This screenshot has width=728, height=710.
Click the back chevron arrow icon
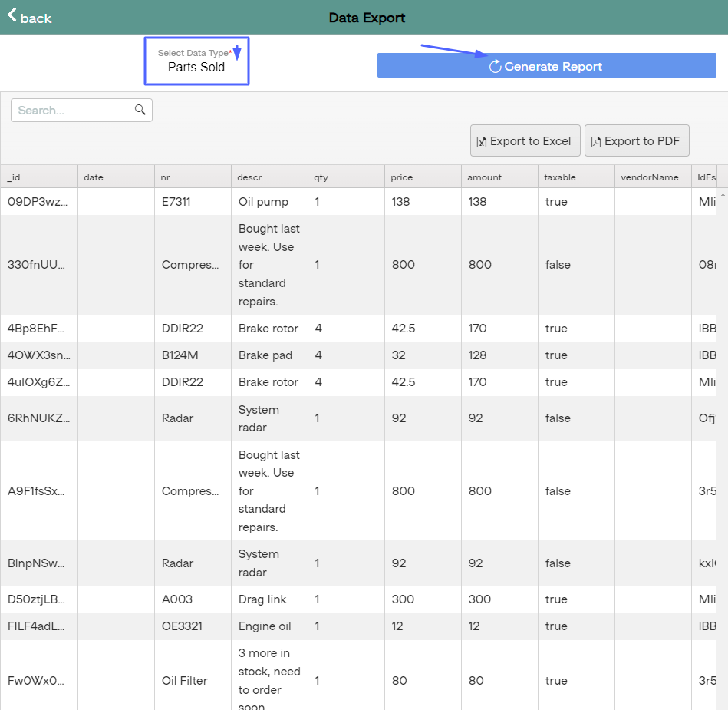[x=12, y=15]
